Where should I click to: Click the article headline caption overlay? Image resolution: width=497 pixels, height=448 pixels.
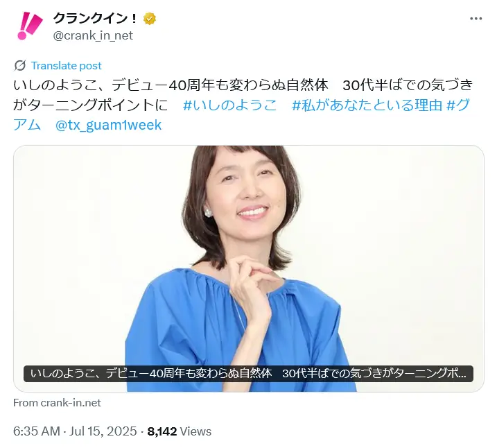click(248, 374)
